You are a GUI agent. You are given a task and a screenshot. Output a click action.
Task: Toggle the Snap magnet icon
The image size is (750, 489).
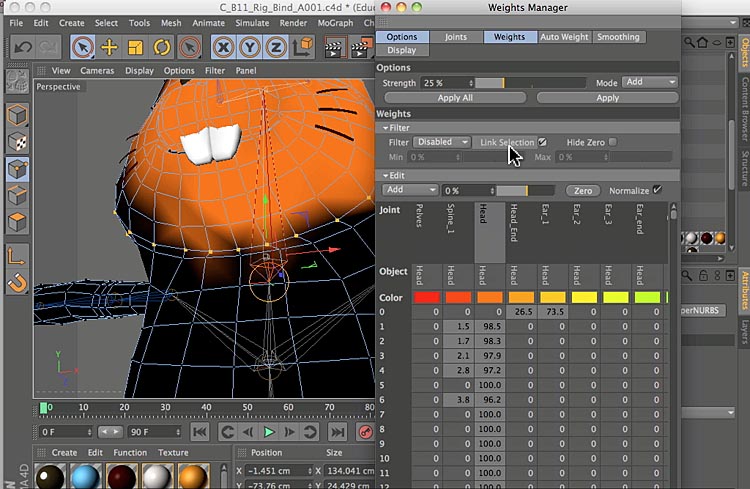17,283
